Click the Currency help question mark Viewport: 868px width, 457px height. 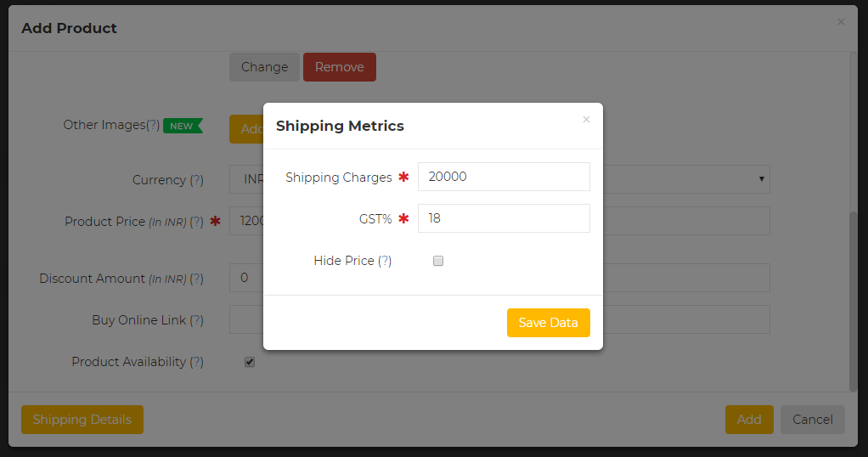pyautogui.click(x=196, y=180)
